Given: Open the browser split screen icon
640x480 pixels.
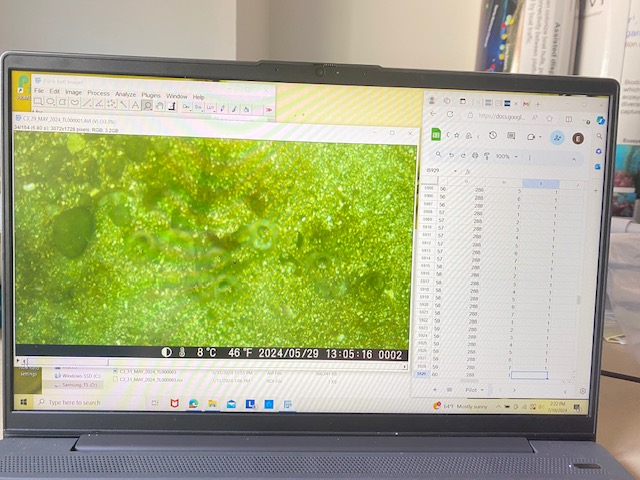Looking at the screenshot, I should (569, 119).
